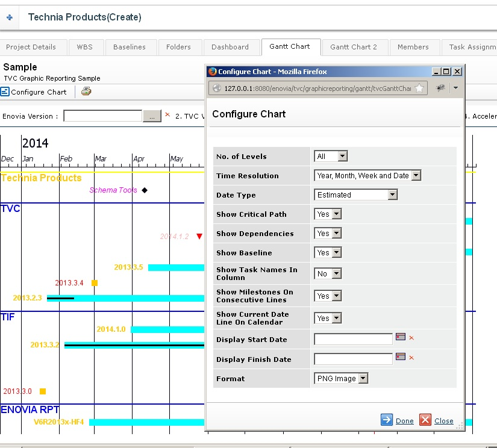Clear Enovia Version with the red X
Viewport: 497px width, 448px height.
point(167,115)
